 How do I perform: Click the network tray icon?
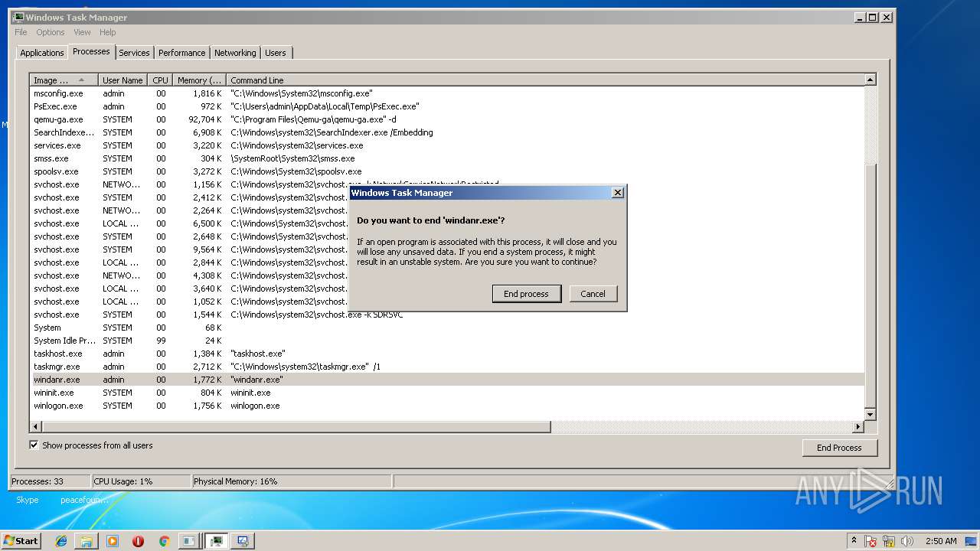pos(889,541)
